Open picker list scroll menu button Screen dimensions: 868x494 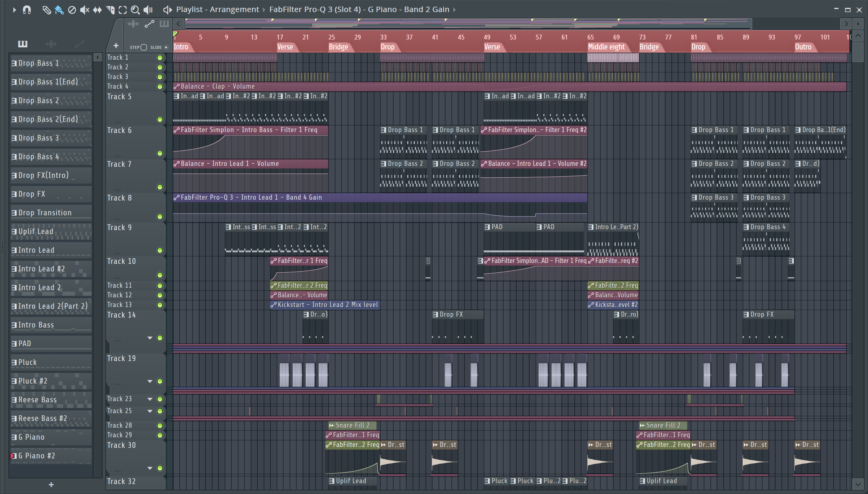click(97, 57)
